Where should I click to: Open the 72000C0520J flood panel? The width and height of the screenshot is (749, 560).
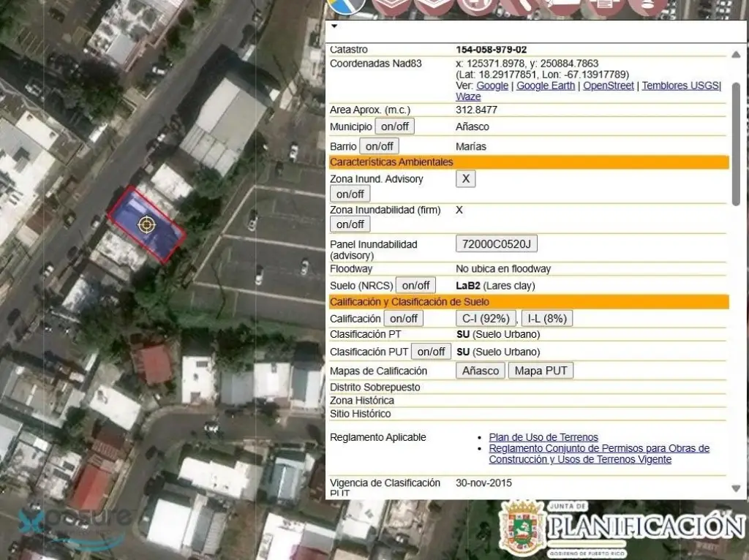pos(497,243)
